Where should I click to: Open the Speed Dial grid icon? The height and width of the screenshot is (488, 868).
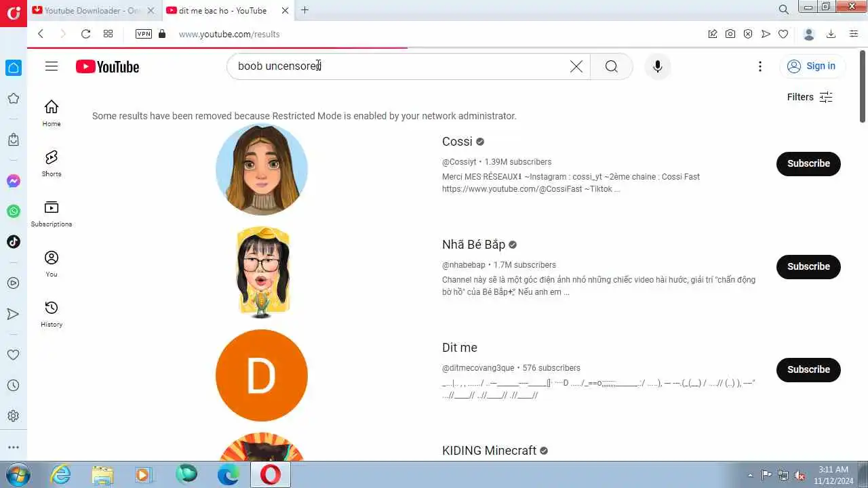[x=108, y=34]
